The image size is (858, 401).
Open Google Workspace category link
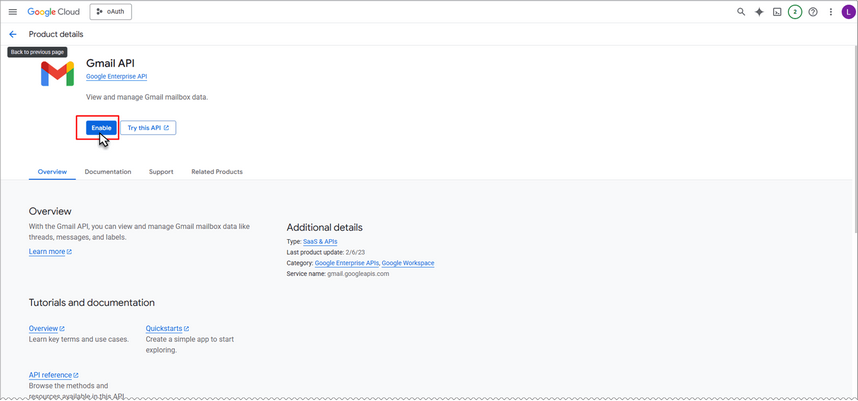408,263
